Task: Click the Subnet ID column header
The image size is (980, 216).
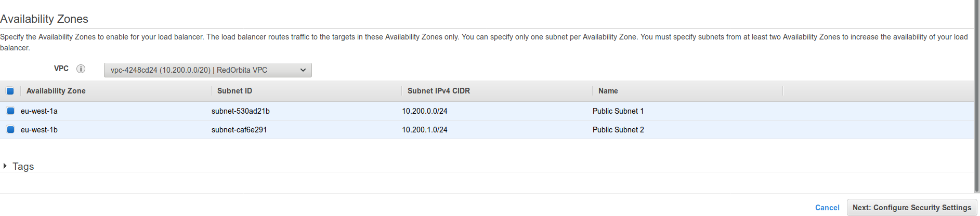Action: pyautogui.click(x=234, y=91)
